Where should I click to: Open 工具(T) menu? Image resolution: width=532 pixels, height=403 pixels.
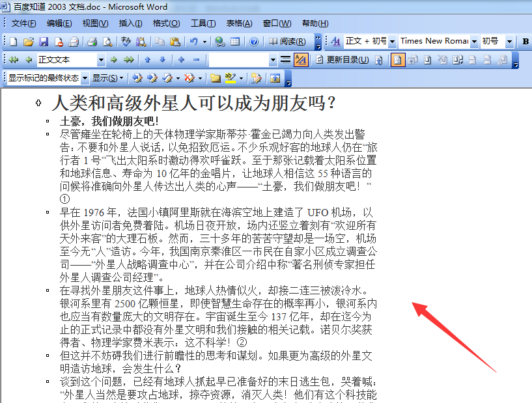pyautogui.click(x=203, y=23)
